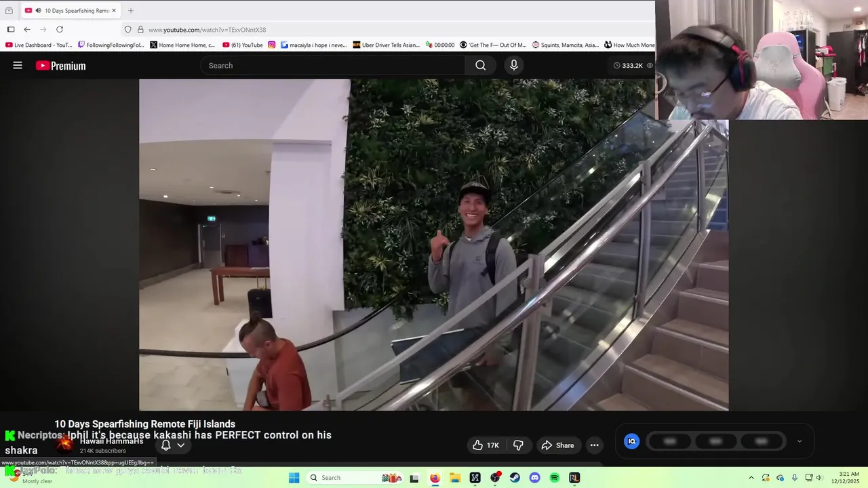
Task: Open the Twitch FollowingFollowing bookmark
Action: tap(111, 45)
